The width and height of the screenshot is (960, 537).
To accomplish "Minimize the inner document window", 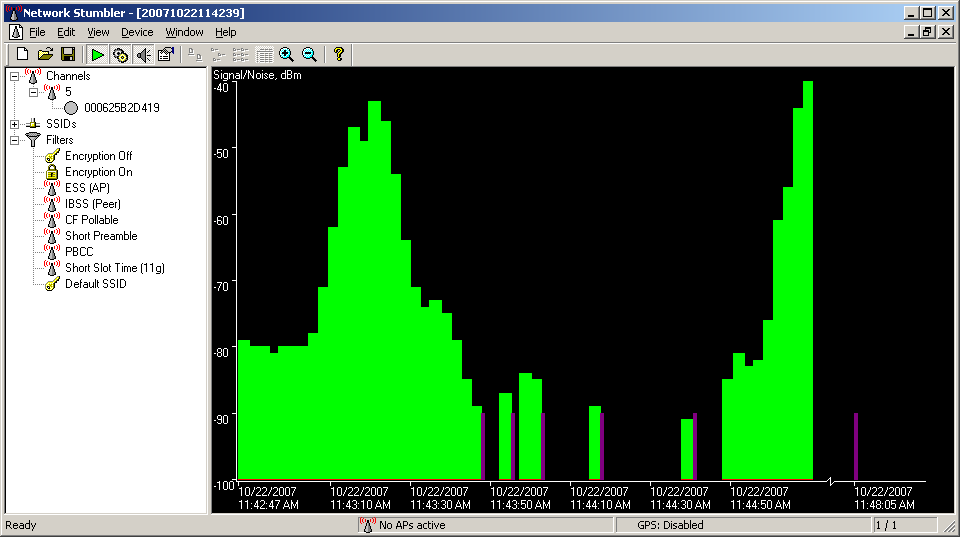I will pyautogui.click(x=911, y=32).
